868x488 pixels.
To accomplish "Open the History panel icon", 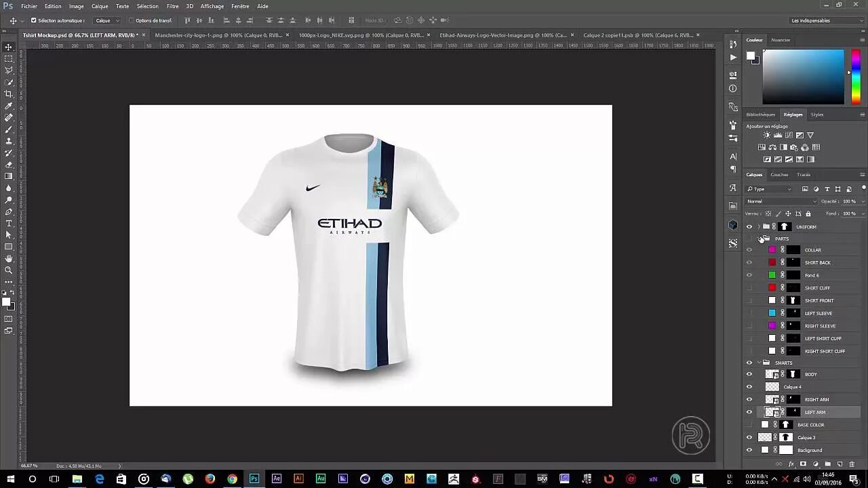I will pos(733,44).
